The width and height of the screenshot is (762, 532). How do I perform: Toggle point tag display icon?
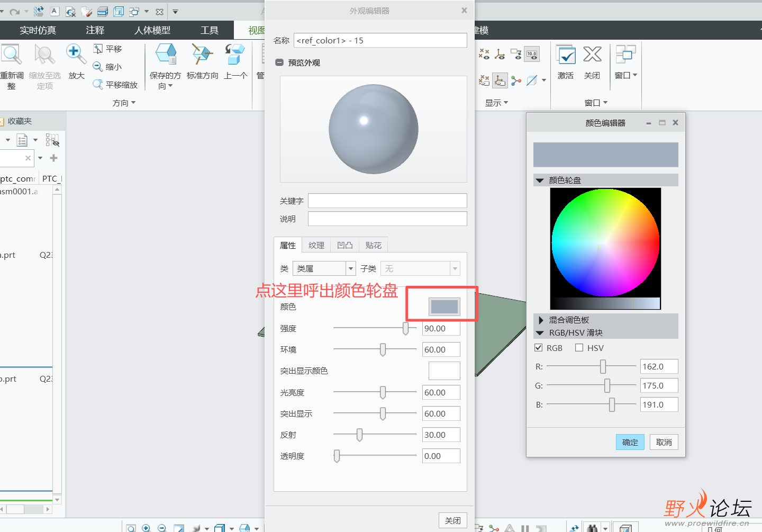pyautogui.click(x=484, y=80)
